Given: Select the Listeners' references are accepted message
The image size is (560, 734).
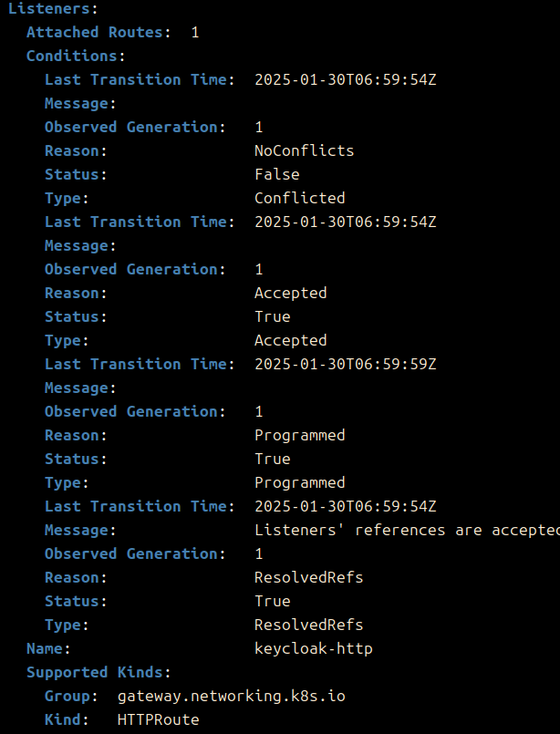Looking at the screenshot, I should point(406,530).
